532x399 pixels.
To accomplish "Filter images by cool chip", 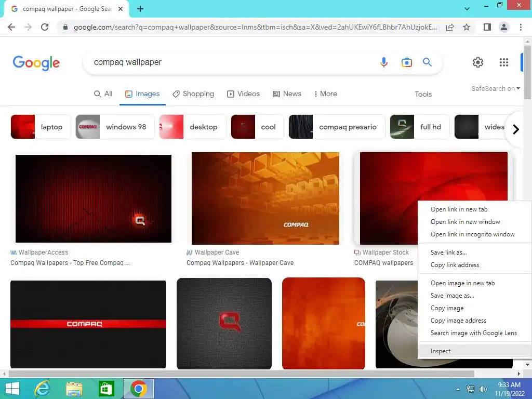I will [x=257, y=127].
